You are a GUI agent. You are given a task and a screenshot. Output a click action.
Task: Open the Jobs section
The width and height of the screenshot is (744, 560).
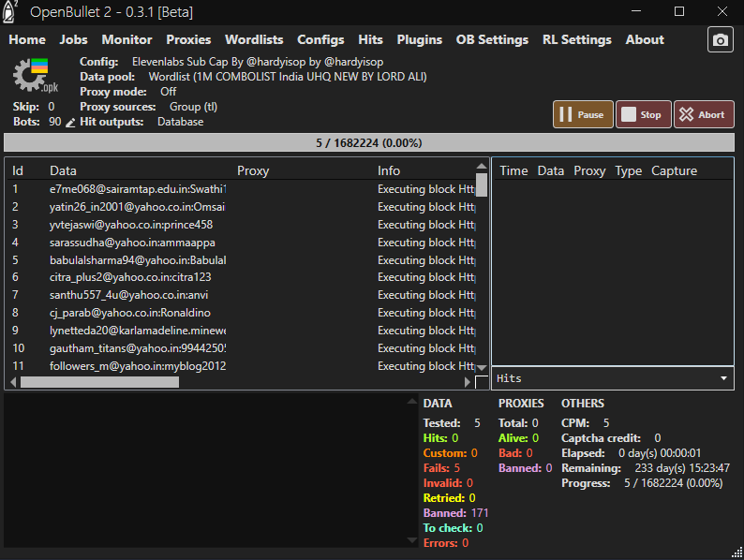coord(73,40)
